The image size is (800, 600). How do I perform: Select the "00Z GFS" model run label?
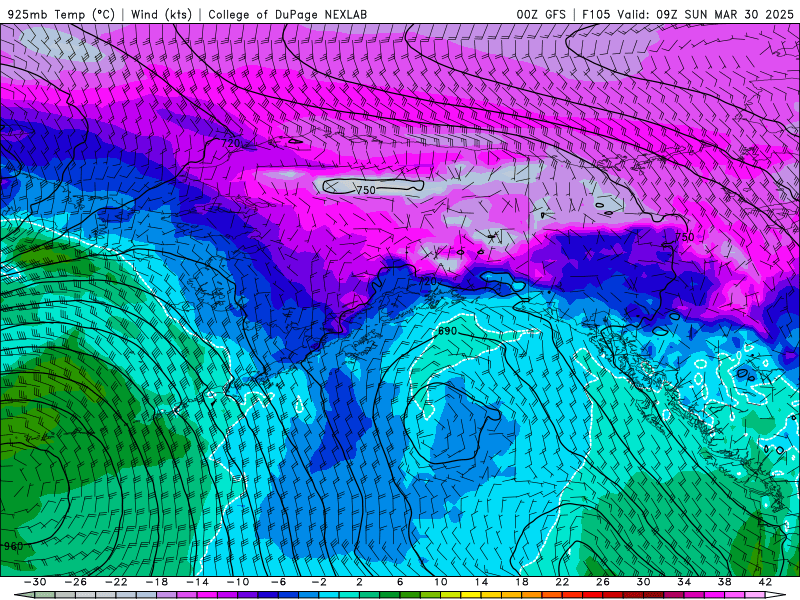541,14
